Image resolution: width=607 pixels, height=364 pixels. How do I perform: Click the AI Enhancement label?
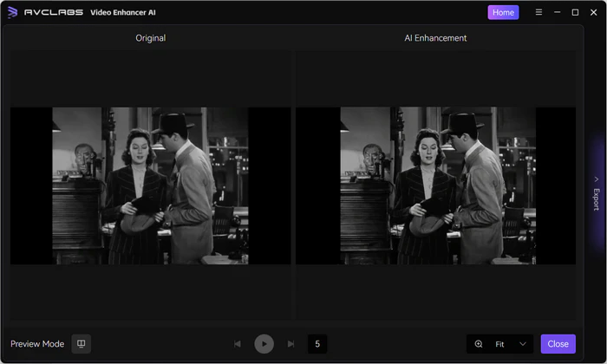435,38
